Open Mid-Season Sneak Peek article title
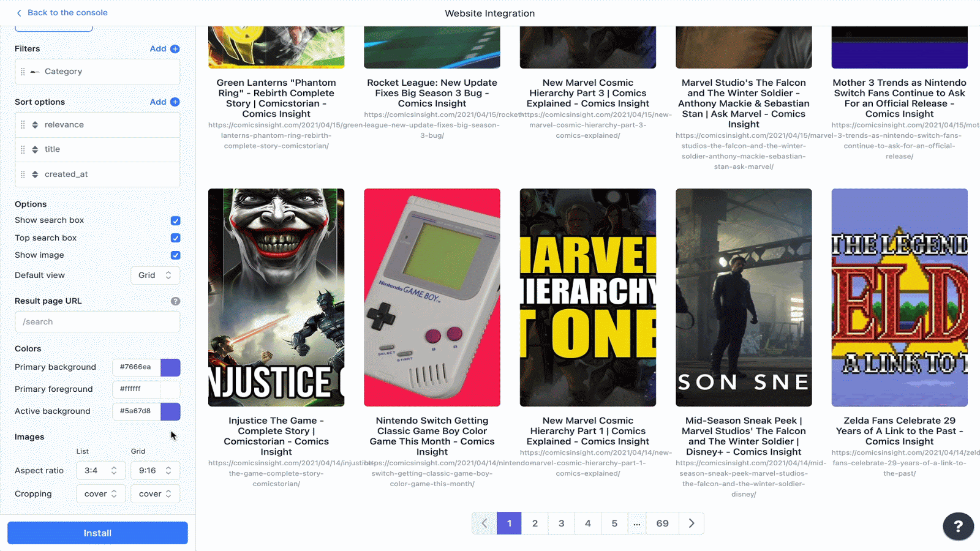 744,437
